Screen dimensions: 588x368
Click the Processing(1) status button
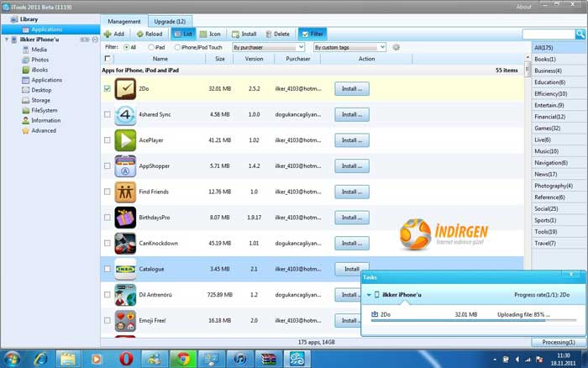click(559, 342)
